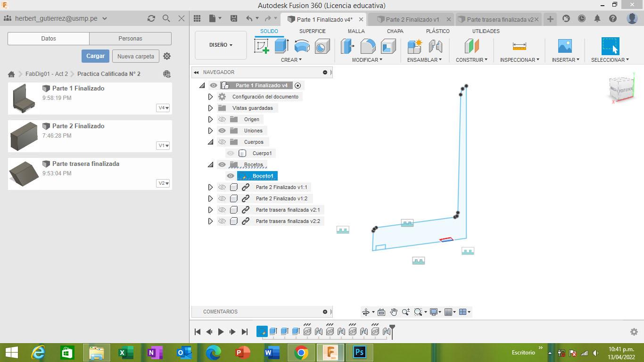The image size is (644, 362).
Task: Click the Look At tool
Action: pos(381,312)
